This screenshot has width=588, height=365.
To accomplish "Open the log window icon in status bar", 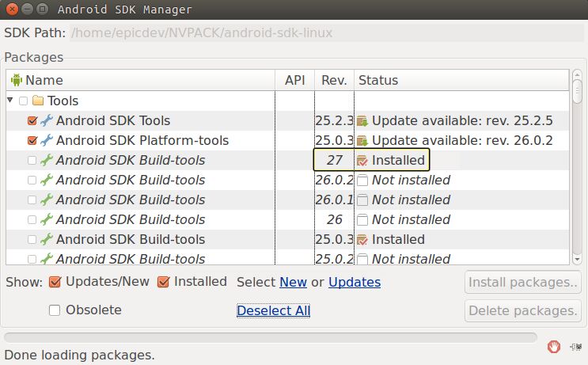I will tap(576, 347).
